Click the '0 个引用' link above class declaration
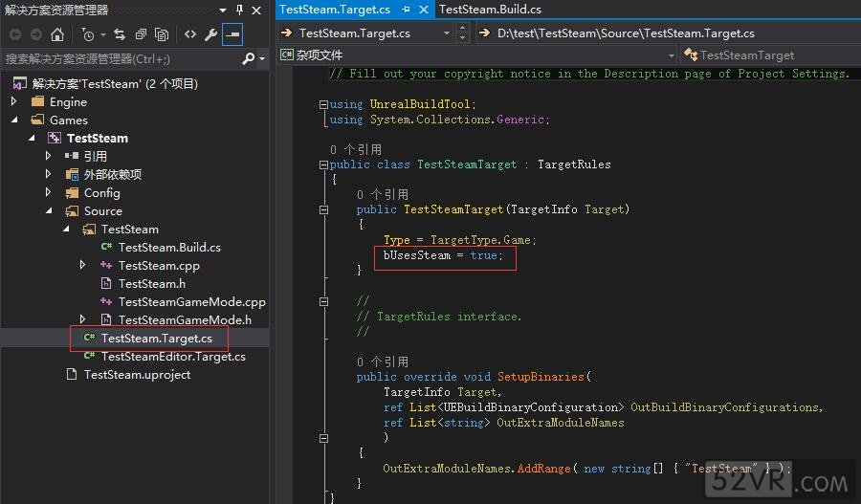Image resolution: width=861 pixels, height=504 pixels. pos(356,149)
